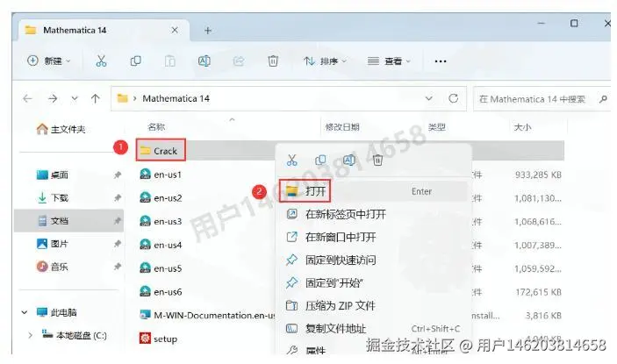The image size is (617, 364).
Task: Open the 查看 (View) dropdown
Action: [389, 61]
